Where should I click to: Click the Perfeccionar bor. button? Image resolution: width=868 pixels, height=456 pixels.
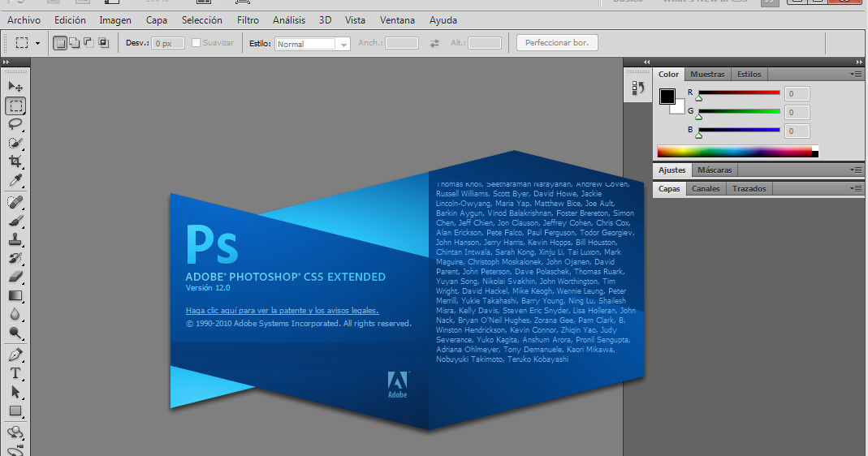(557, 43)
